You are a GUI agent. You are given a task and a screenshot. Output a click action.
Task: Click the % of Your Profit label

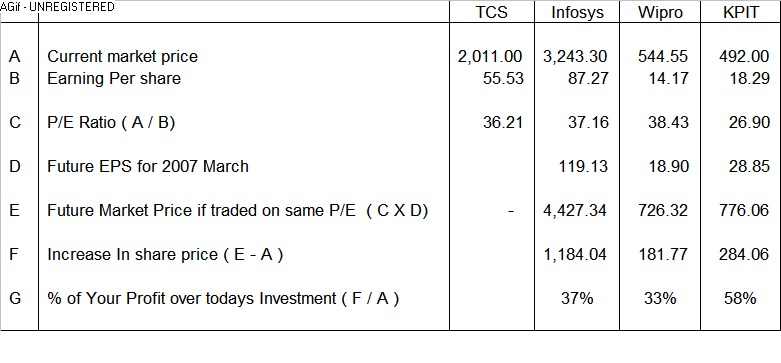pos(223,298)
